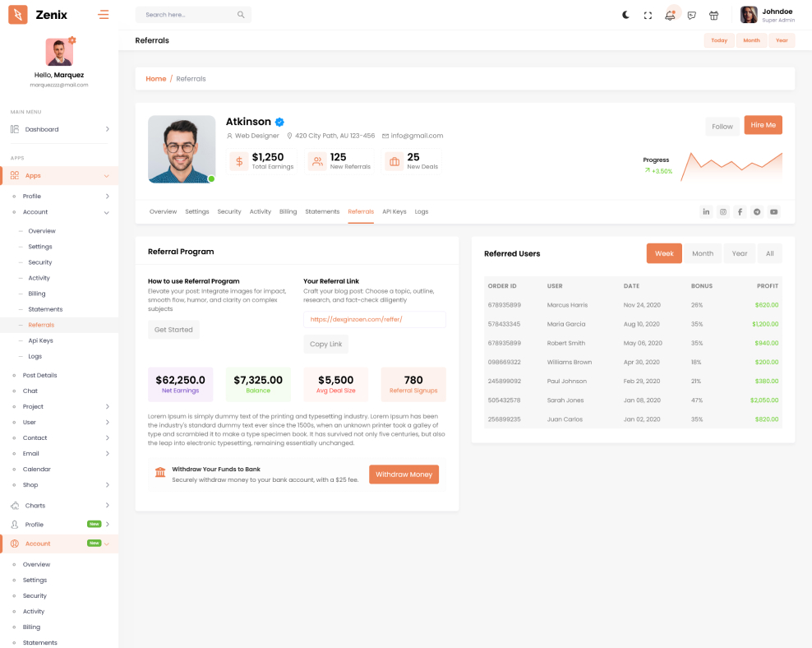Click the YouTube social icon
812x648 pixels.
coord(773,212)
